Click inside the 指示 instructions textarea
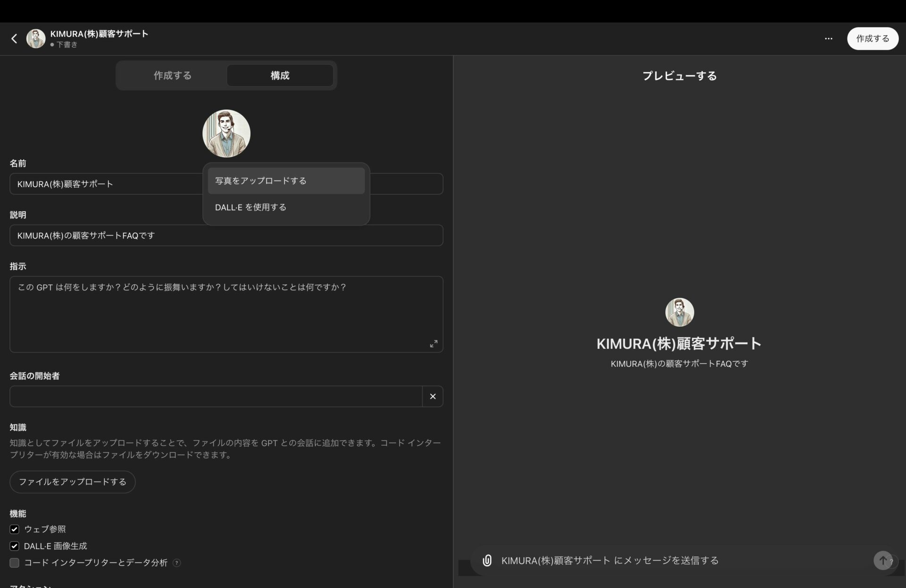The width and height of the screenshot is (906, 588). click(x=226, y=314)
